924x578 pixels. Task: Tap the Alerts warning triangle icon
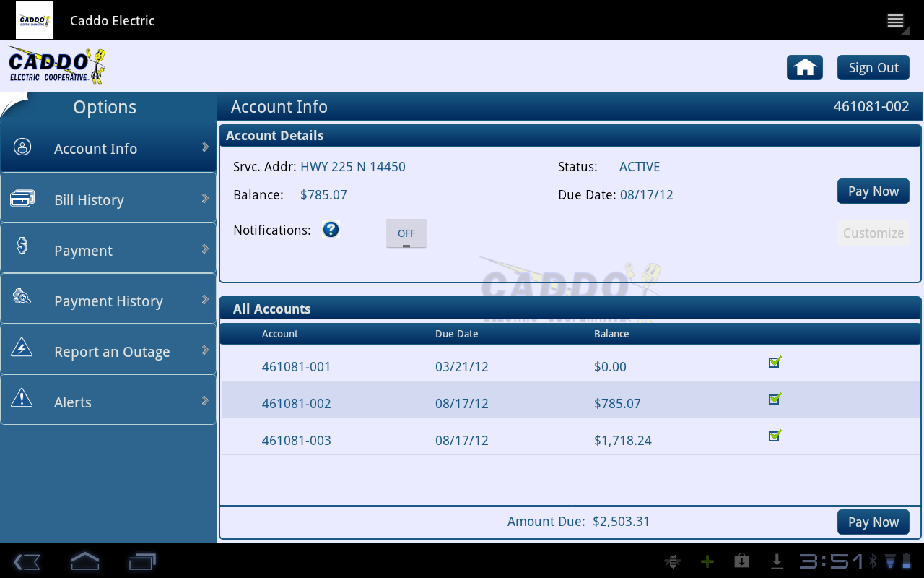(22, 397)
